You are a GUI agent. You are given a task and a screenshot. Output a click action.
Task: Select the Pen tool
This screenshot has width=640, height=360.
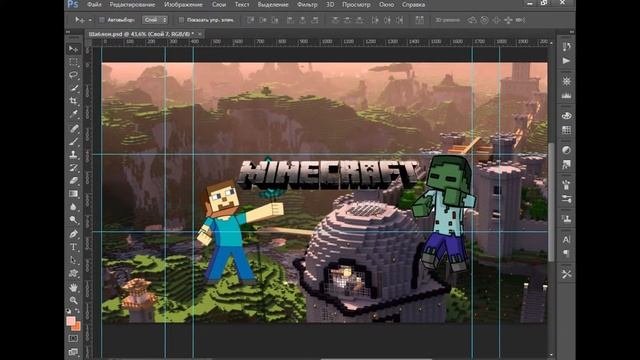click(x=73, y=234)
